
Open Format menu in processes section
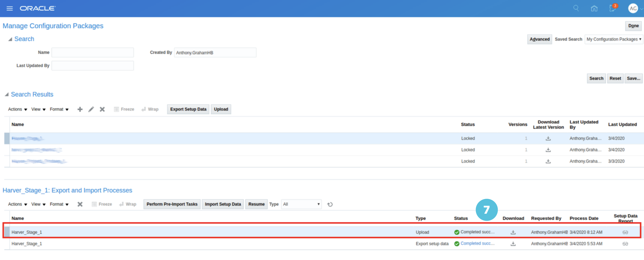(x=59, y=204)
